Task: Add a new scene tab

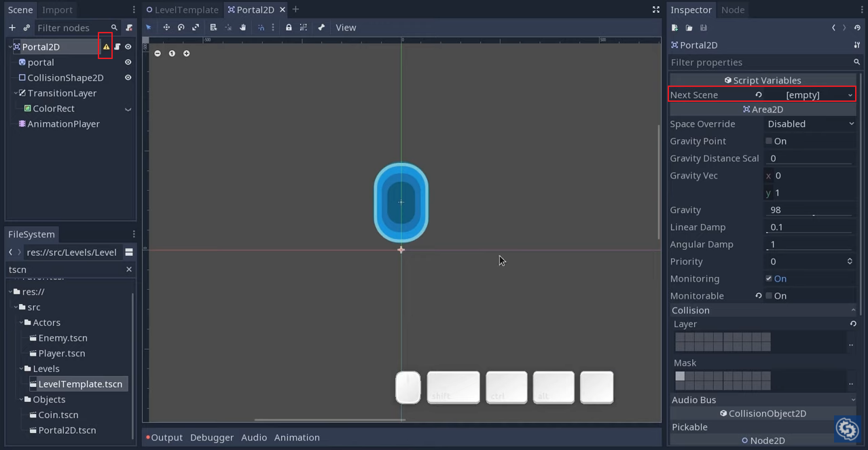Action: click(x=295, y=10)
